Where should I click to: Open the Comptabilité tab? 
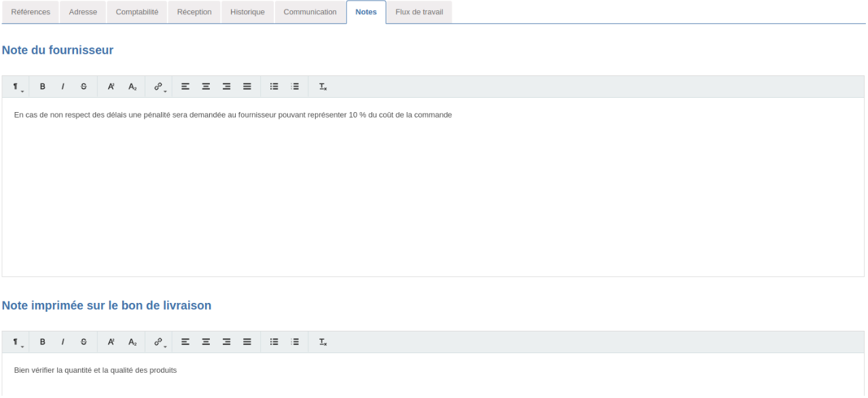pyautogui.click(x=137, y=12)
